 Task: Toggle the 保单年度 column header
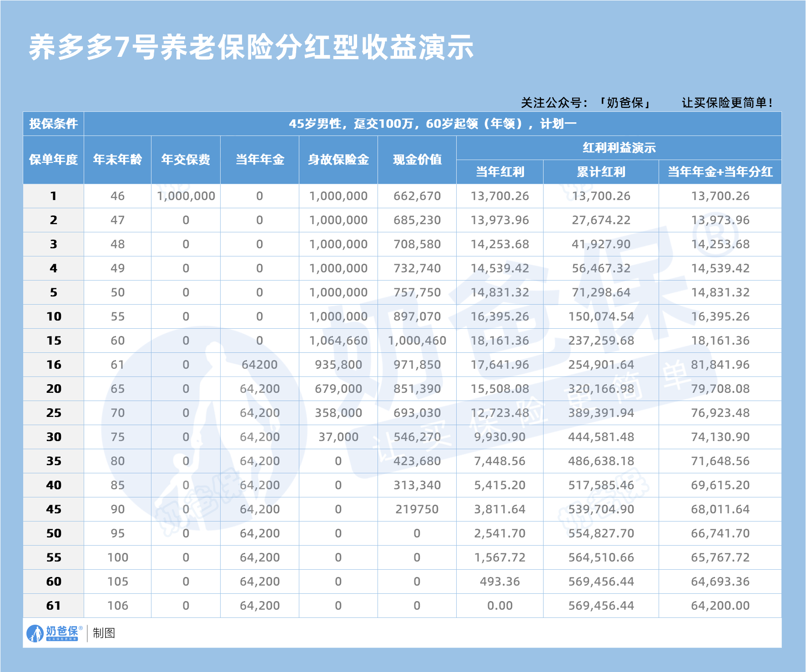tap(53, 160)
